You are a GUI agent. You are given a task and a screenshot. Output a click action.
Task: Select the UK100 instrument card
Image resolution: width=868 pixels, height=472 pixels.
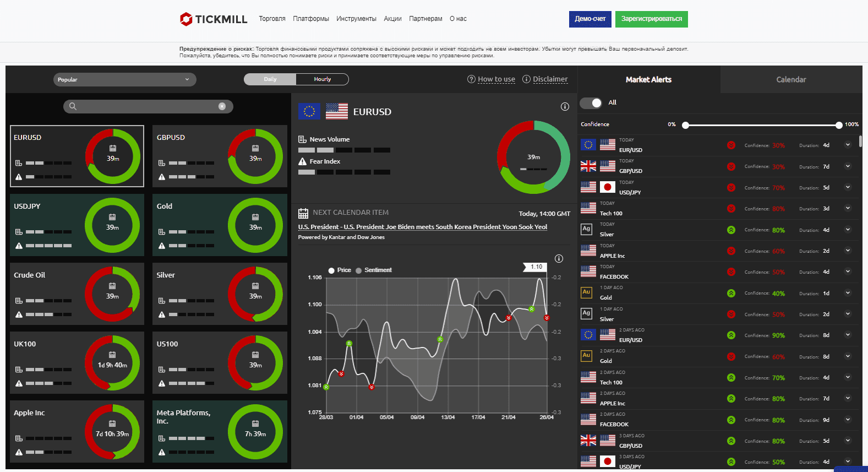(77, 362)
